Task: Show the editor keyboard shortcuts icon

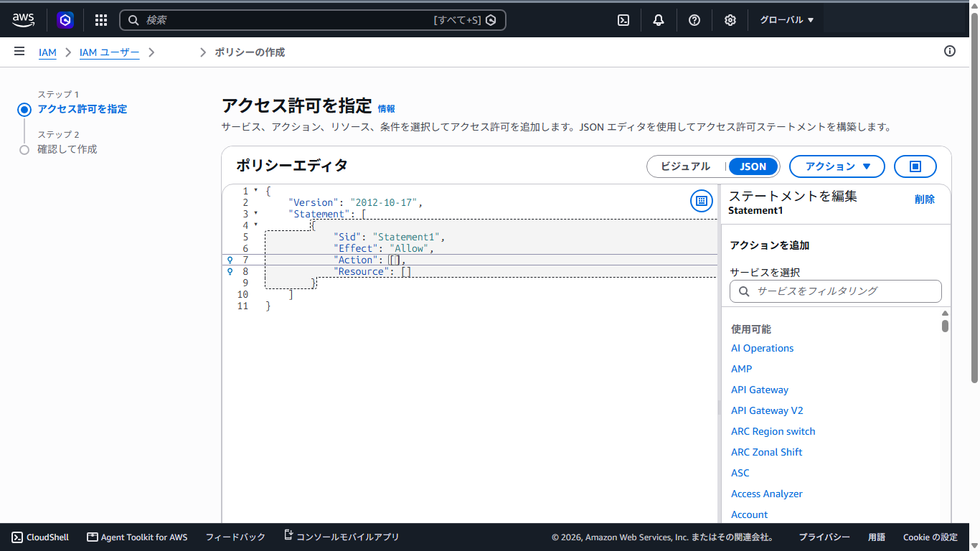Action: click(701, 201)
